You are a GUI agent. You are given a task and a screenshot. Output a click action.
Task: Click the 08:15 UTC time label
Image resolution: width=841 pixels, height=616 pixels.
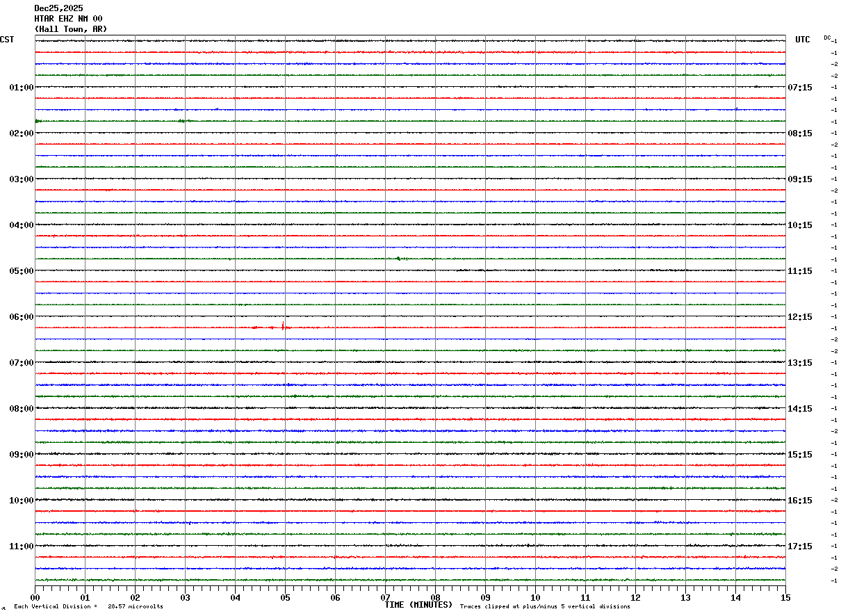click(799, 133)
